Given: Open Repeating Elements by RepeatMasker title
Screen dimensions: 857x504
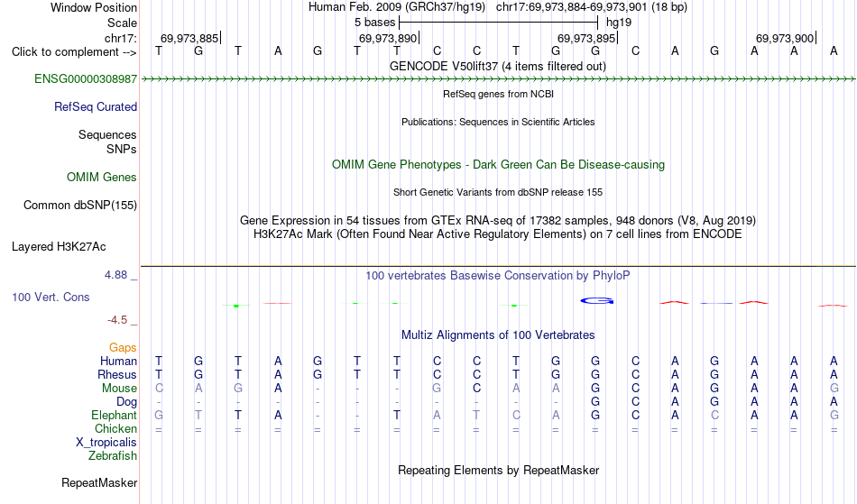Looking at the screenshot, I should pos(499,470).
